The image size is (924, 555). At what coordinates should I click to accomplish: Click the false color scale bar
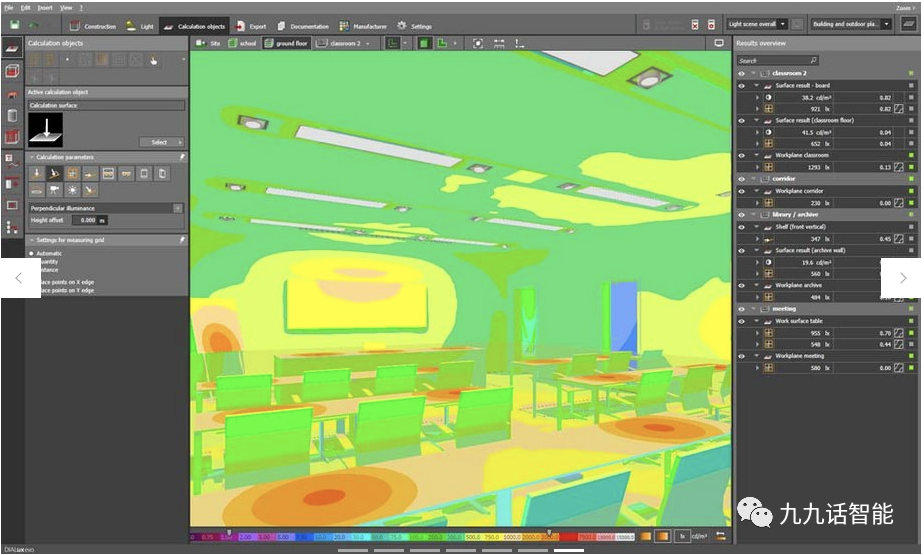(412, 537)
